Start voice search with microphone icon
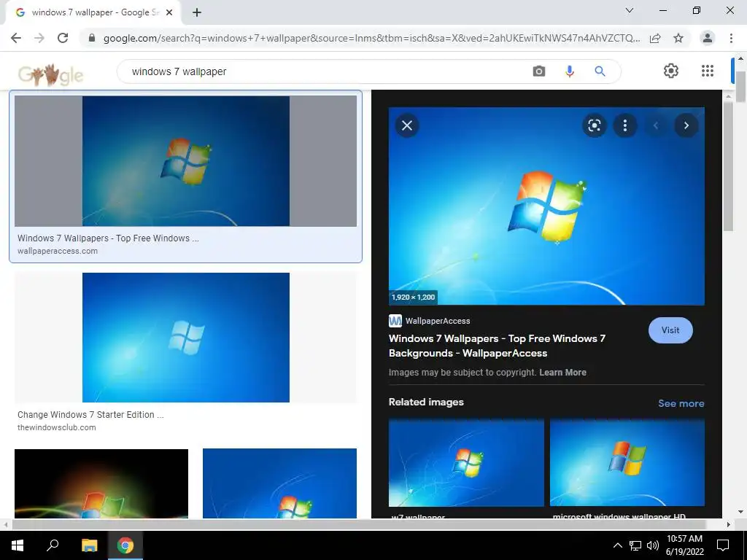The image size is (747, 560). (x=569, y=71)
